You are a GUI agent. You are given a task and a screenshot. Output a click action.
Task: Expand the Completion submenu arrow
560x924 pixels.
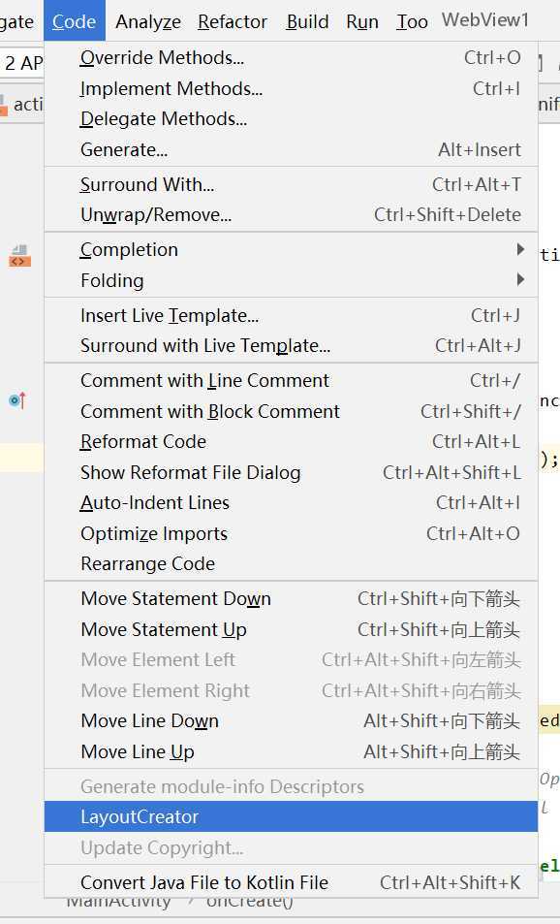(520, 249)
